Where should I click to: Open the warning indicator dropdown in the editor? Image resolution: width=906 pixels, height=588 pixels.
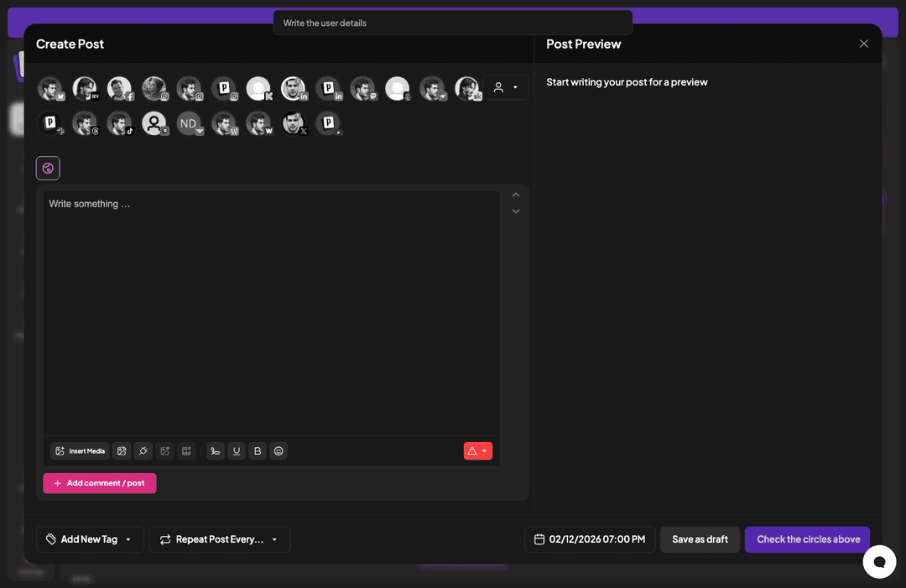tap(477, 450)
